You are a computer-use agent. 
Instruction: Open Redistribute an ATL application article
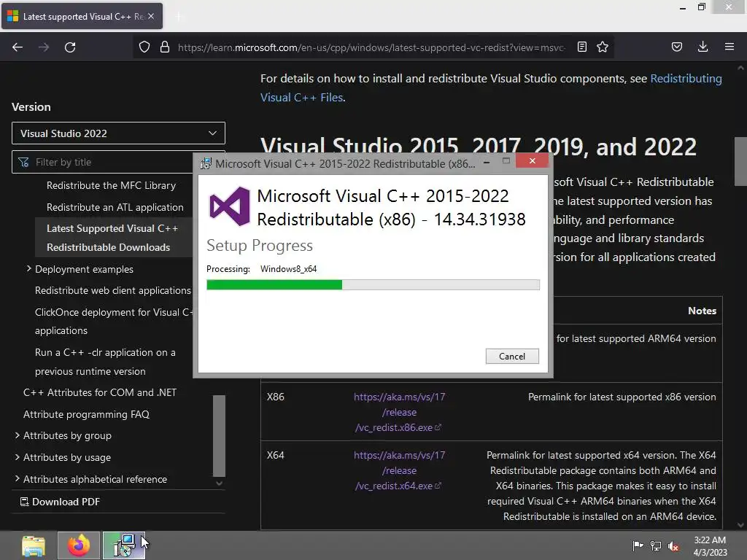click(115, 207)
